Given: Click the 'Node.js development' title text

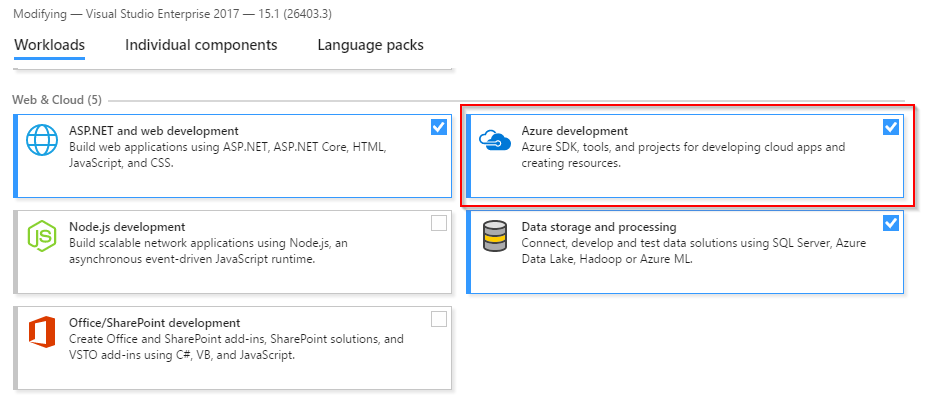Looking at the screenshot, I should (127, 227).
